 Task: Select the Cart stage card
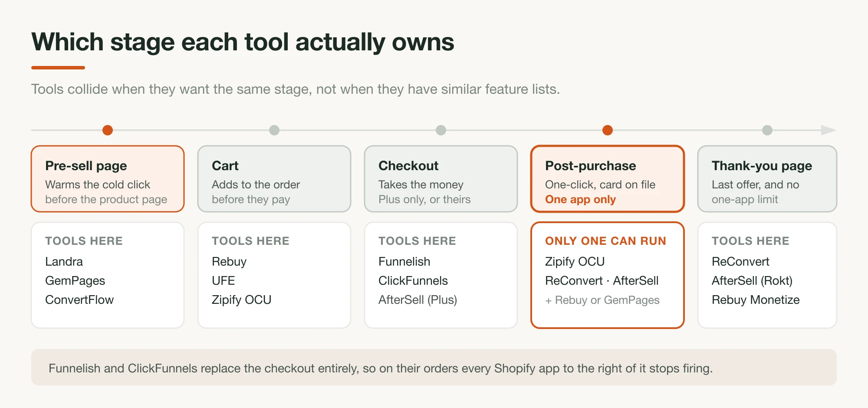coord(274,179)
